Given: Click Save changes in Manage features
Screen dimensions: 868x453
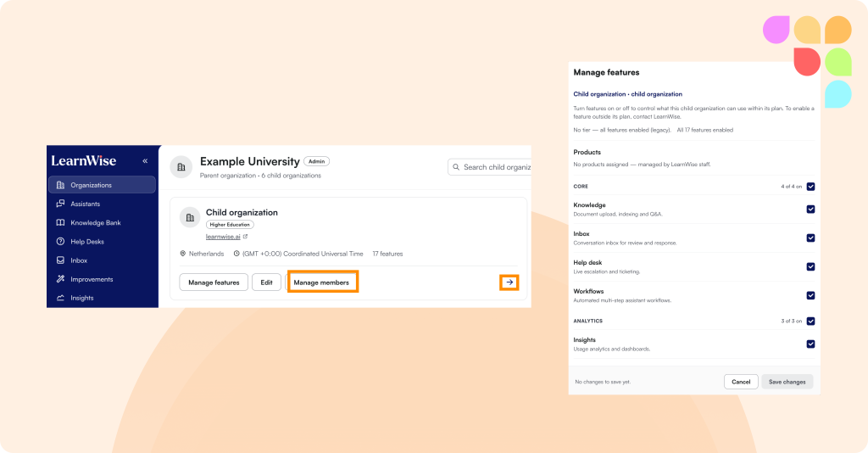Looking at the screenshot, I should [x=787, y=382].
